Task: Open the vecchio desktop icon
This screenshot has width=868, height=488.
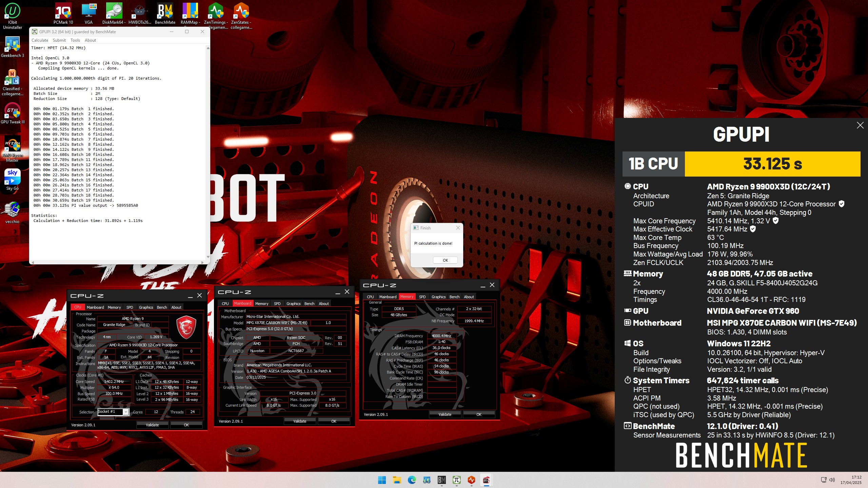Action: [x=13, y=212]
